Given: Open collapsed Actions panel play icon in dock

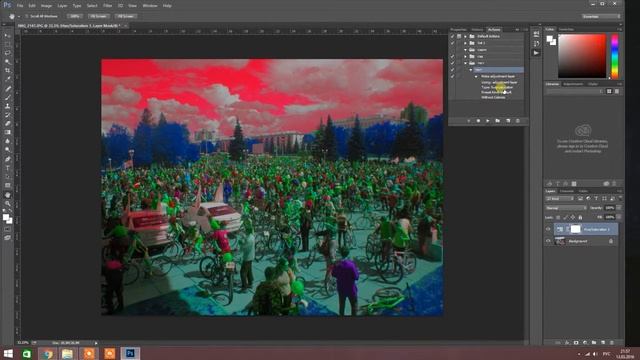Looking at the screenshot, I should tap(536, 53).
